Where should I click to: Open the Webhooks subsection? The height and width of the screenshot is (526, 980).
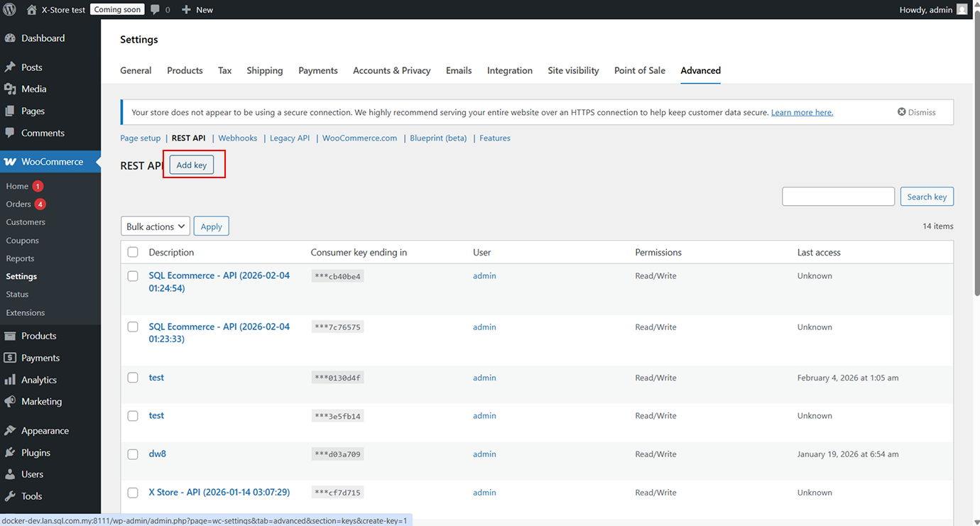tap(237, 138)
